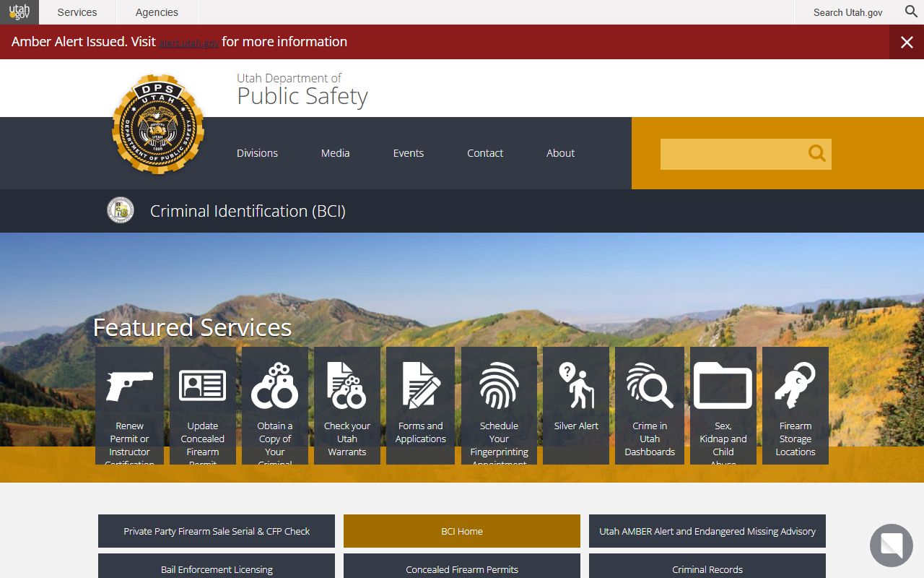Viewport: 924px width, 578px height.
Task: Open Private Party Firearm Sale Serial & CFP Check
Action: (217, 531)
